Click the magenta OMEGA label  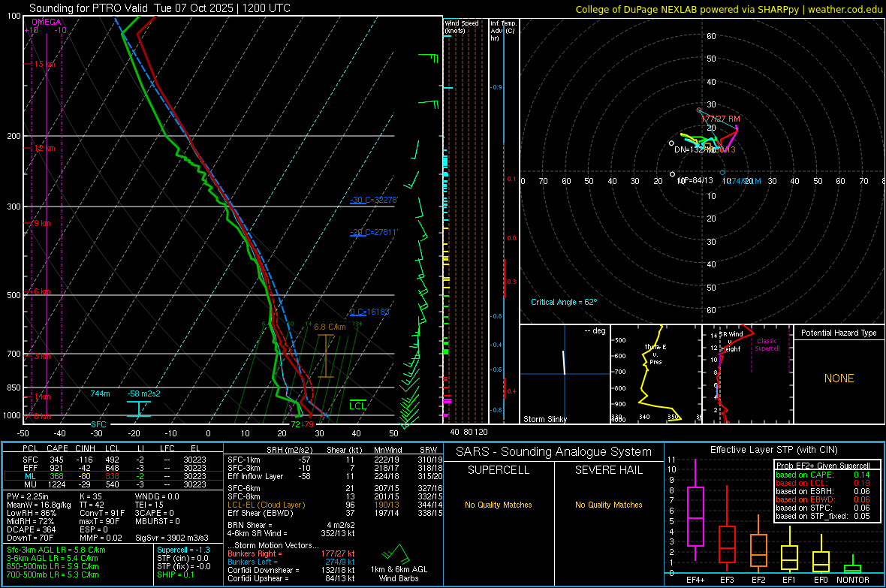click(47, 22)
